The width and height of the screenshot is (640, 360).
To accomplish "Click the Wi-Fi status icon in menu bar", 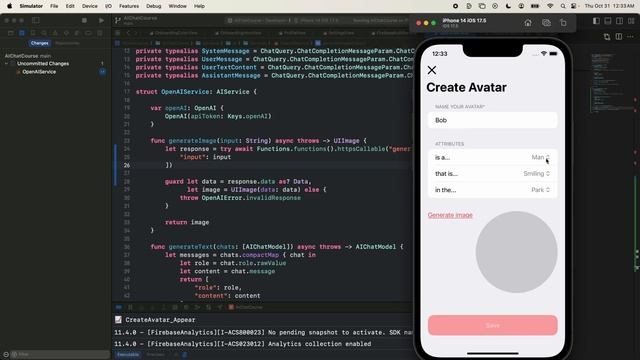I will 550,6.
